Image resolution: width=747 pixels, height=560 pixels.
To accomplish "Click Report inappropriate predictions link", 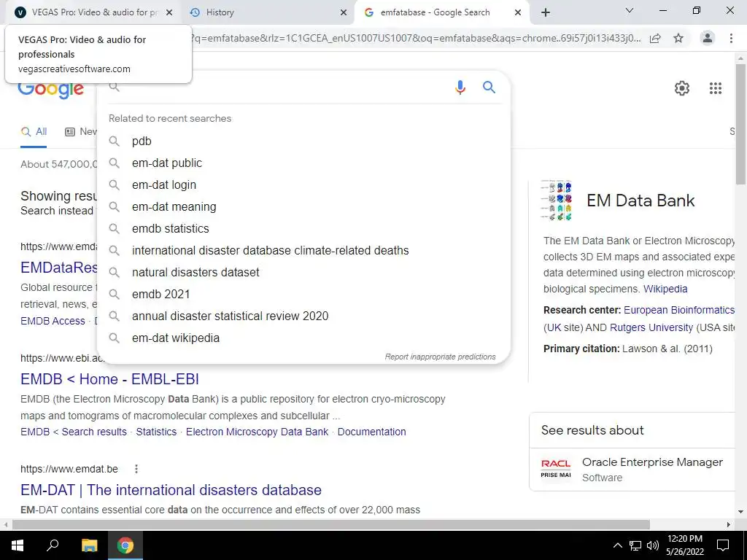I will click(x=440, y=357).
